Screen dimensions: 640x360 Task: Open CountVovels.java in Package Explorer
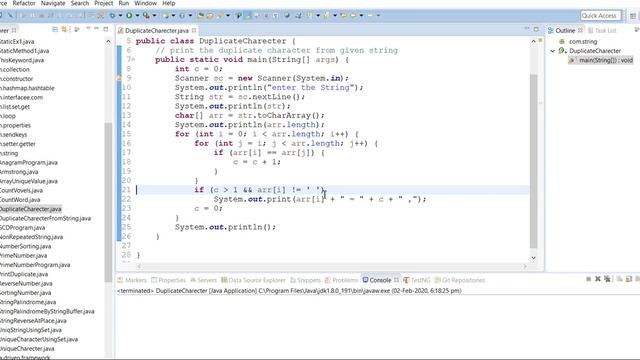click(21, 190)
